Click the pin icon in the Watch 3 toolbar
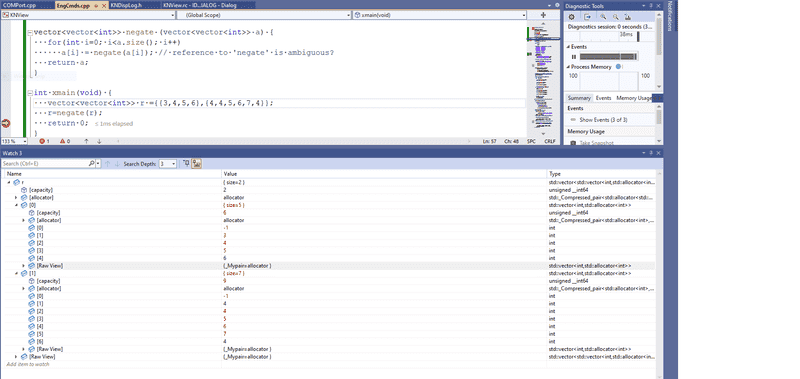The width and height of the screenshot is (800, 379). coord(186,164)
